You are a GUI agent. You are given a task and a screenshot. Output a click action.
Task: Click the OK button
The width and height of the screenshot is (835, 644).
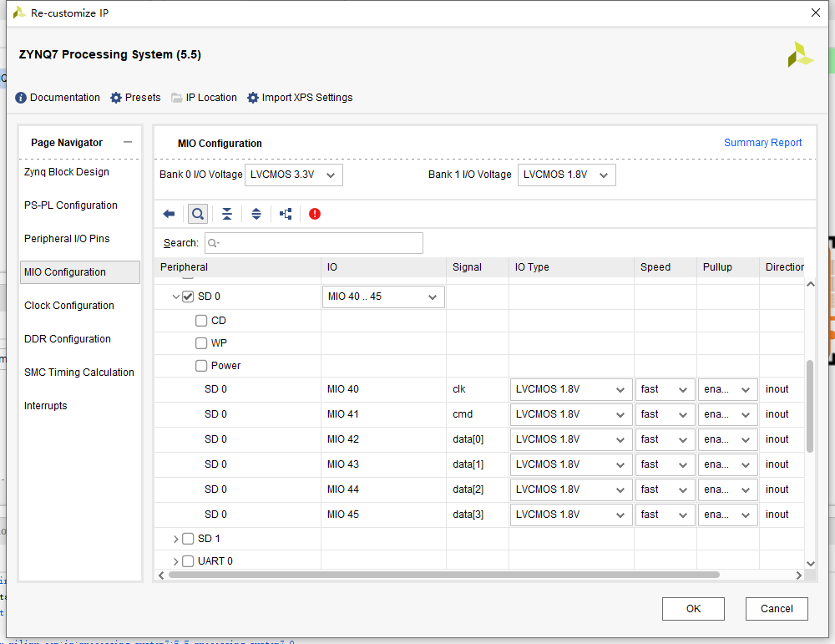(x=693, y=609)
